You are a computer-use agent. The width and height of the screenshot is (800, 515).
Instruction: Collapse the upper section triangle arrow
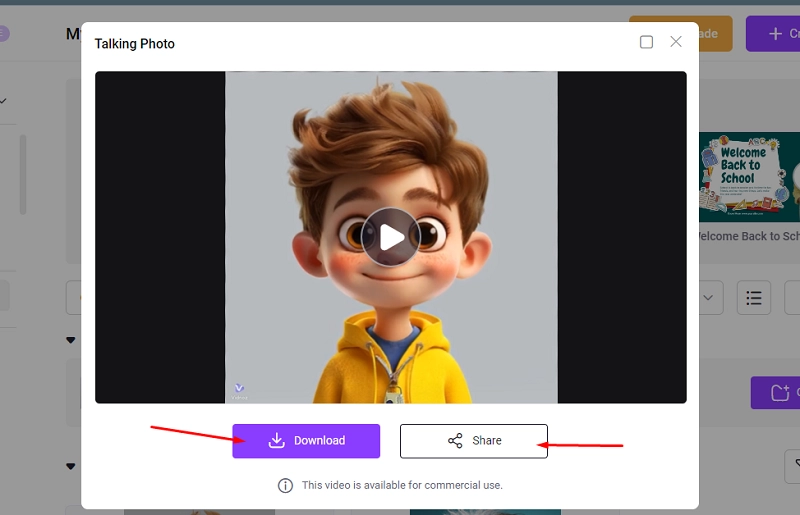(70, 341)
